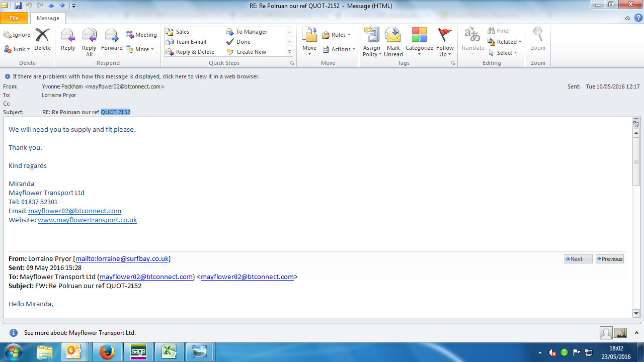Image resolution: width=644 pixels, height=362 pixels.
Task: Click sender Yvonne Packham in From field
Action: (x=103, y=86)
